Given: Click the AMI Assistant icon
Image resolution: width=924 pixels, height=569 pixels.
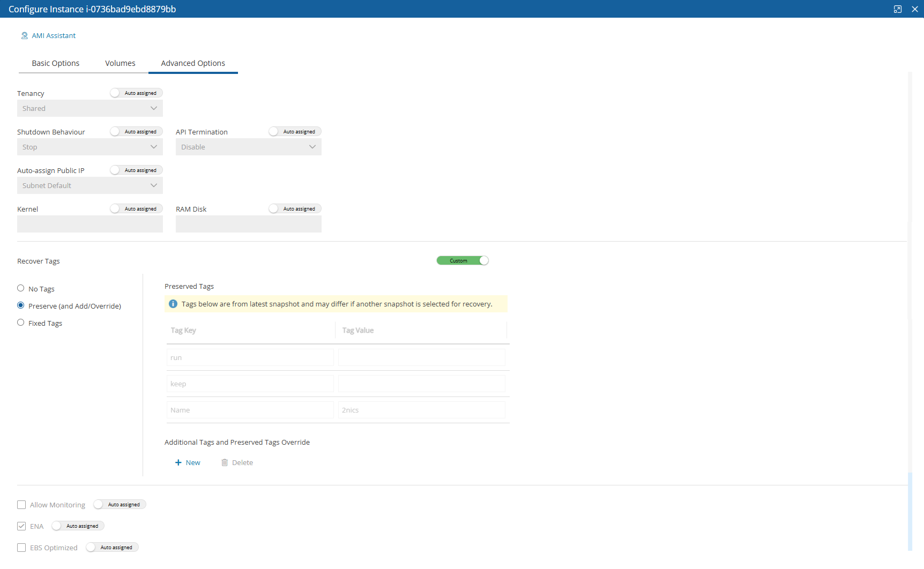Looking at the screenshot, I should (x=24, y=36).
